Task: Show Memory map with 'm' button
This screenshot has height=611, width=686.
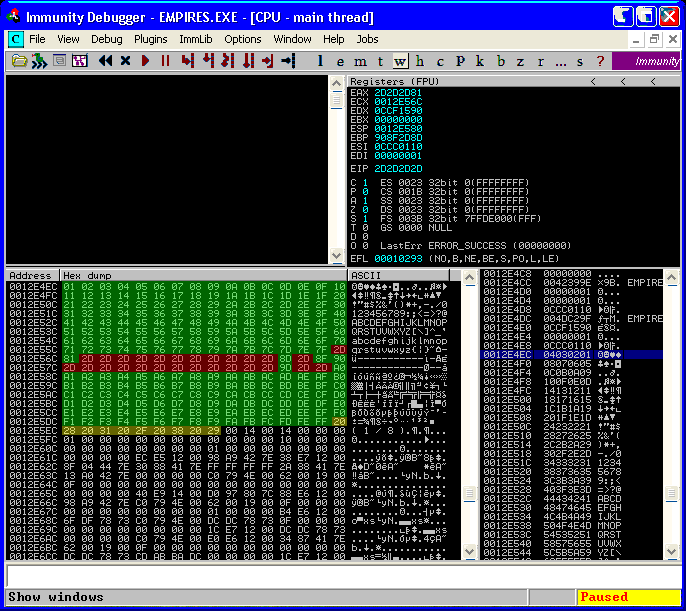Action: pos(360,61)
